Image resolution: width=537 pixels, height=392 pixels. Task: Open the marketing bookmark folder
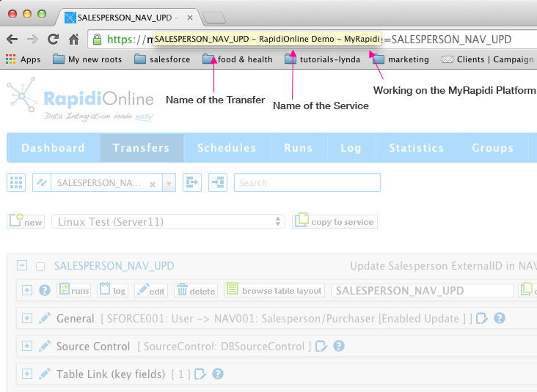click(401, 59)
